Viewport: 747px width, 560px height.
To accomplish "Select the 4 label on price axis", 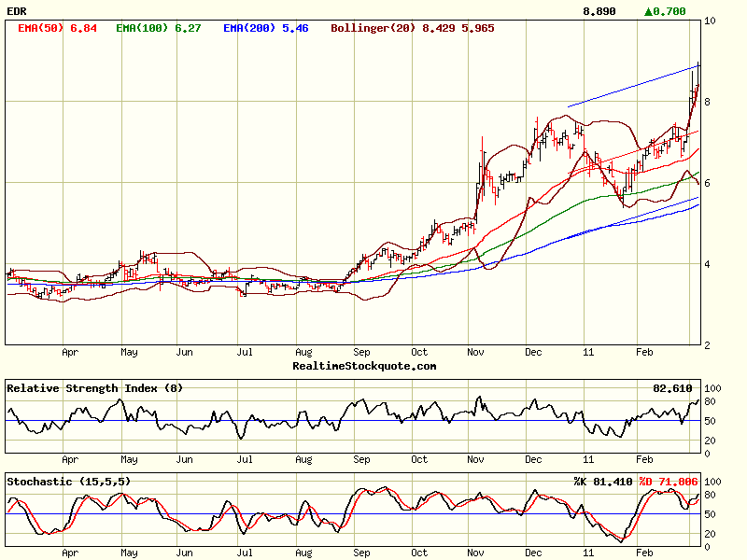I will click(x=707, y=264).
